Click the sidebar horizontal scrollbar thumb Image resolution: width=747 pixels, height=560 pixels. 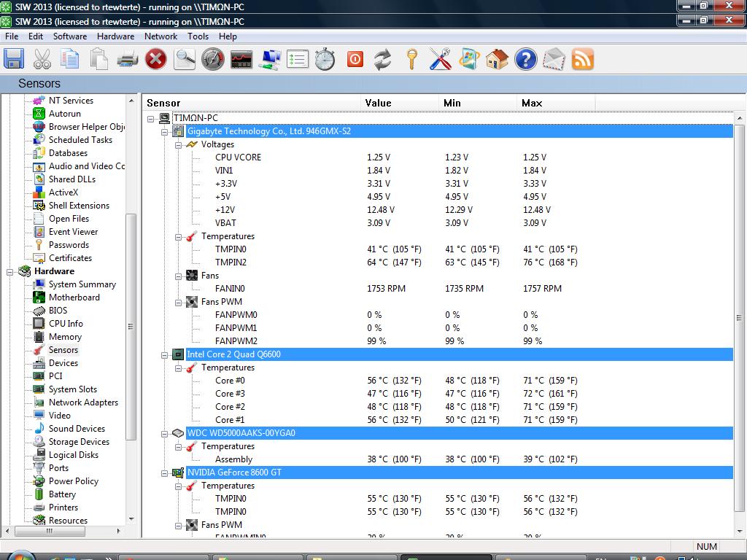pyautogui.click(x=50, y=531)
